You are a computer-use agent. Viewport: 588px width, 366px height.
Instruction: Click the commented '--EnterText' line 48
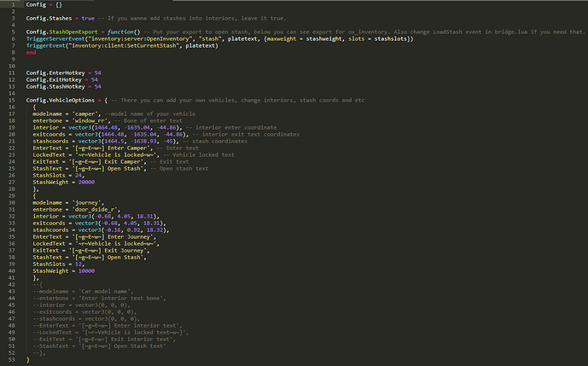click(108, 326)
